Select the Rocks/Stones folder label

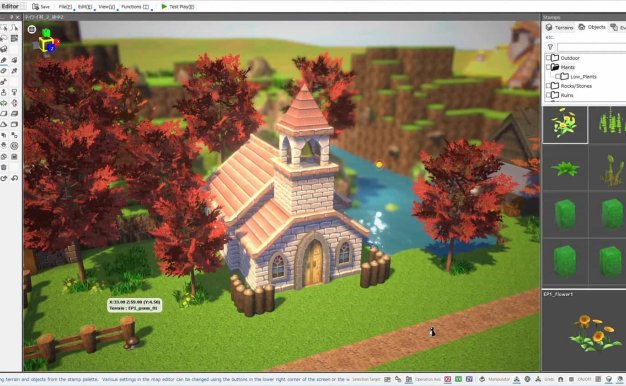pyautogui.click(x=576, y=86)
